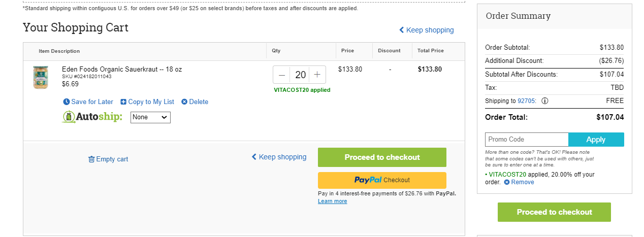The width and height of the screenshot is (644, 237).
Task: Click the shipping info circle icon
Action: (x=545, y=101)
